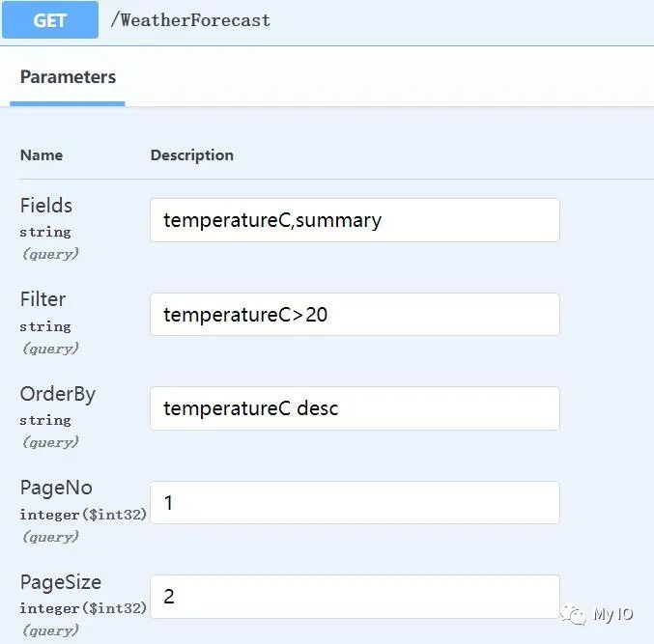Click the PageNo parameter name label
Viewport: 654px width, 644px height.
(x=56, y=488)
